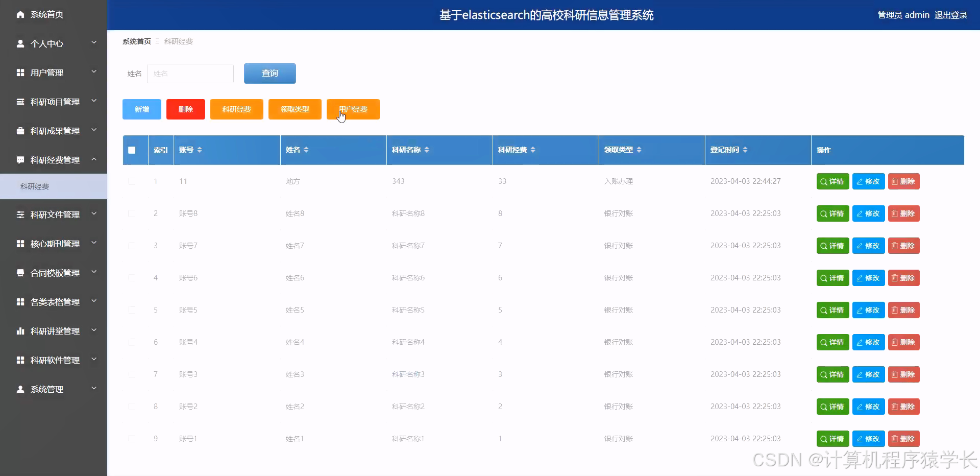Expand the 合同模板管理 chevron
The width and height of the screenshot is (980, 476).
coord(94,272)
